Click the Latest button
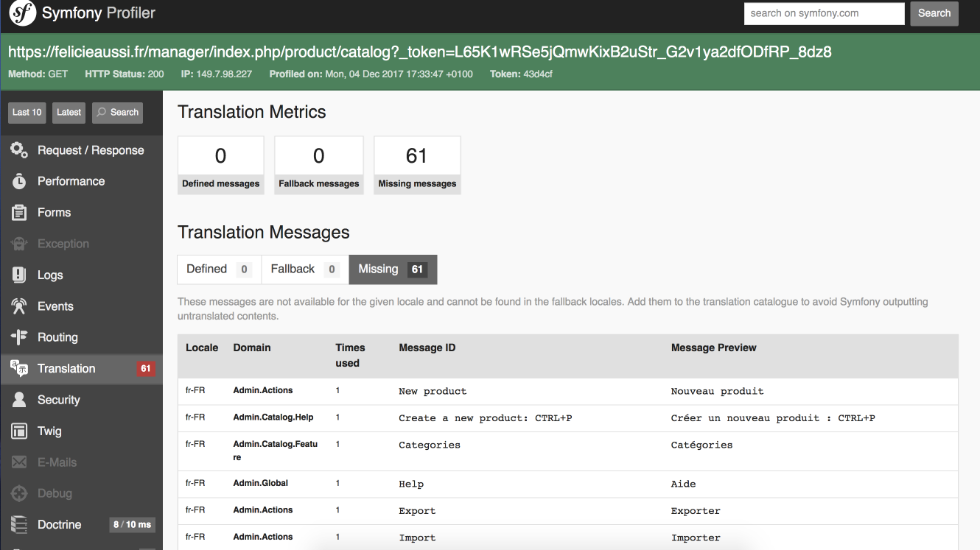The image size is (980, 550). 69,113
